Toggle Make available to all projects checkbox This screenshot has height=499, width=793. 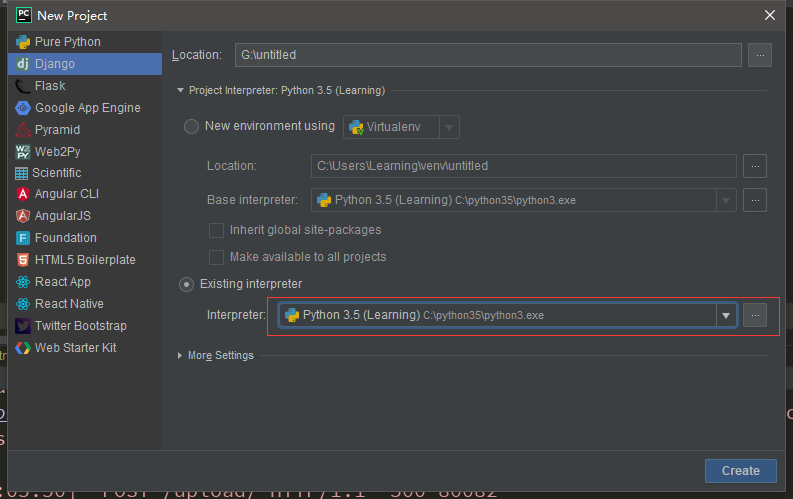click(x=216, y=257)
